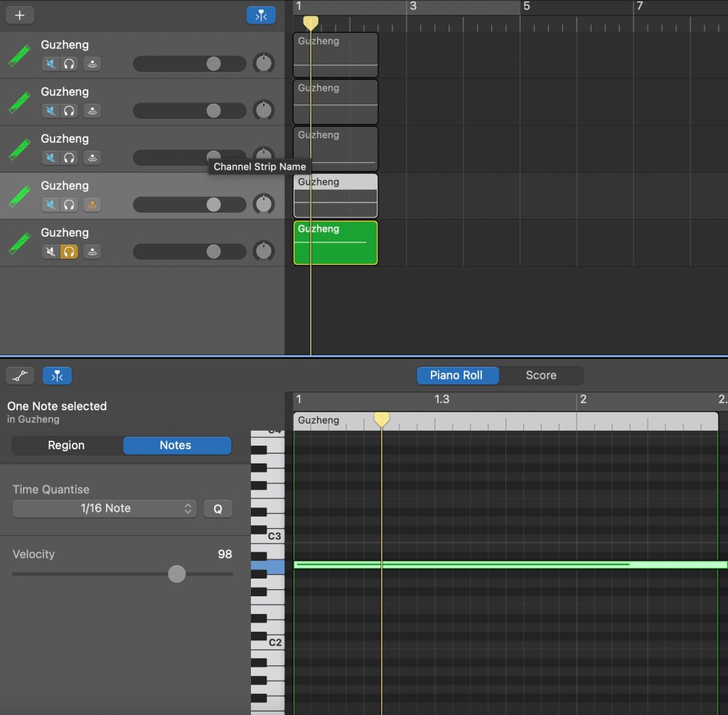Toggle Catch Playhead button in tracks header
Image resolution: width=728 pixels, height=715 pixels.
(261, 15)
